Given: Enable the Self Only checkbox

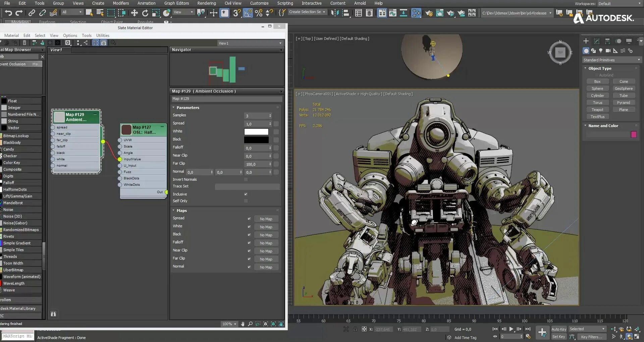Looking at the screenshot, I should point(246,201).
